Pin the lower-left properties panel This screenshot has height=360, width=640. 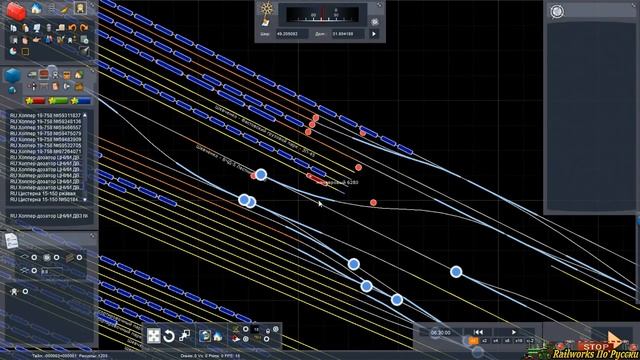tap(92, 236)
